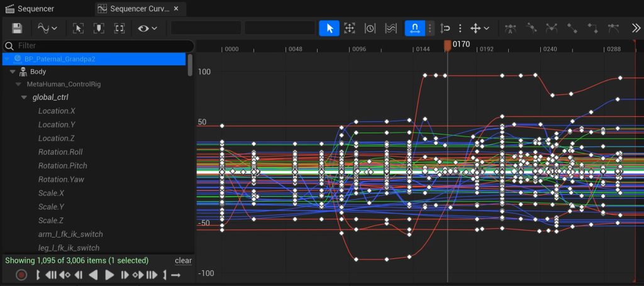Click the first empty value field
644x286 pixels.
point(206,28)
